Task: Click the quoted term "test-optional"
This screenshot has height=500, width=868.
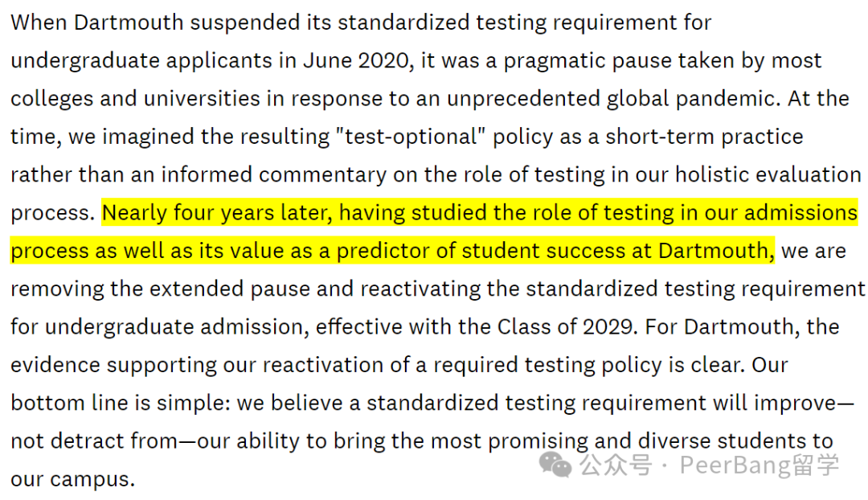Action: point(411,137)
